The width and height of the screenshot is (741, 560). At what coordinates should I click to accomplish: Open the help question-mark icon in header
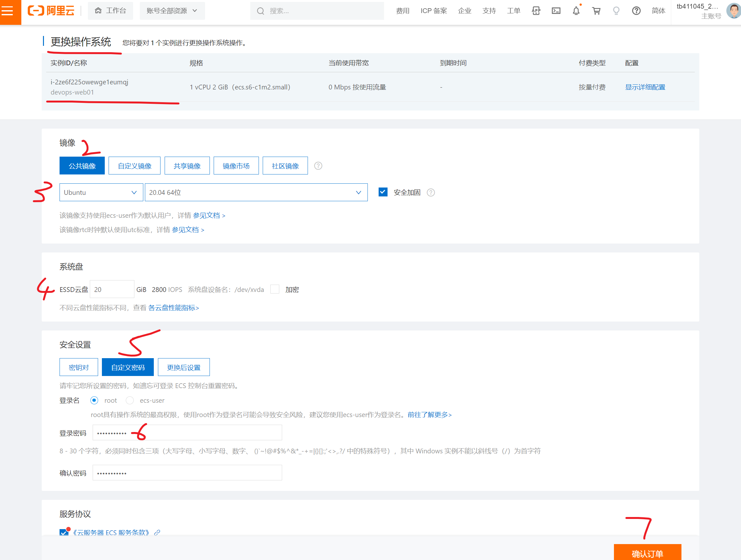(x=636, y=11)
